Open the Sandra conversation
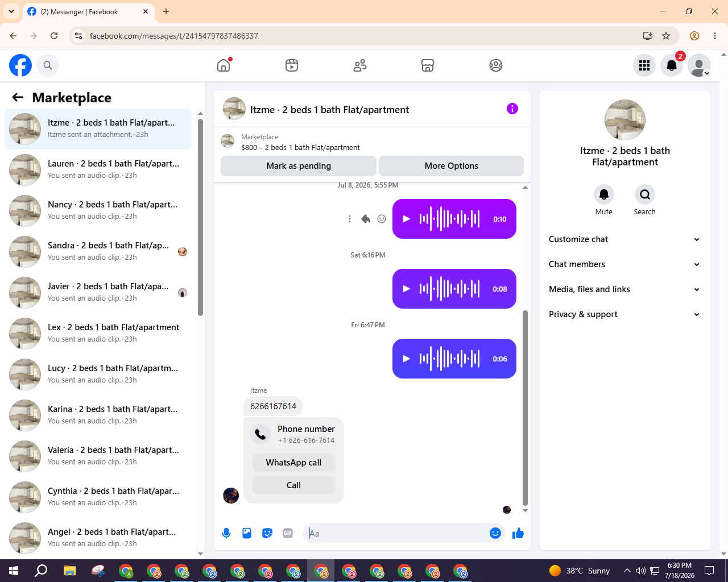 tap(98, 252)
